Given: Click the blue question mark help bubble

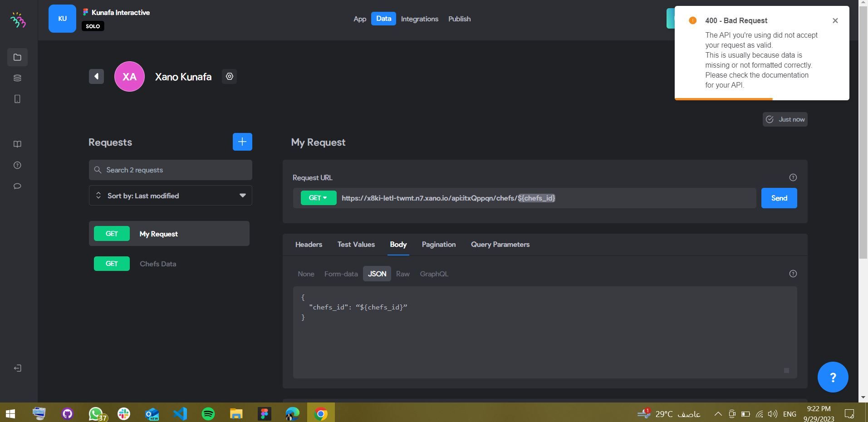Looking at the screenshot, I should (x=833, y=377).
